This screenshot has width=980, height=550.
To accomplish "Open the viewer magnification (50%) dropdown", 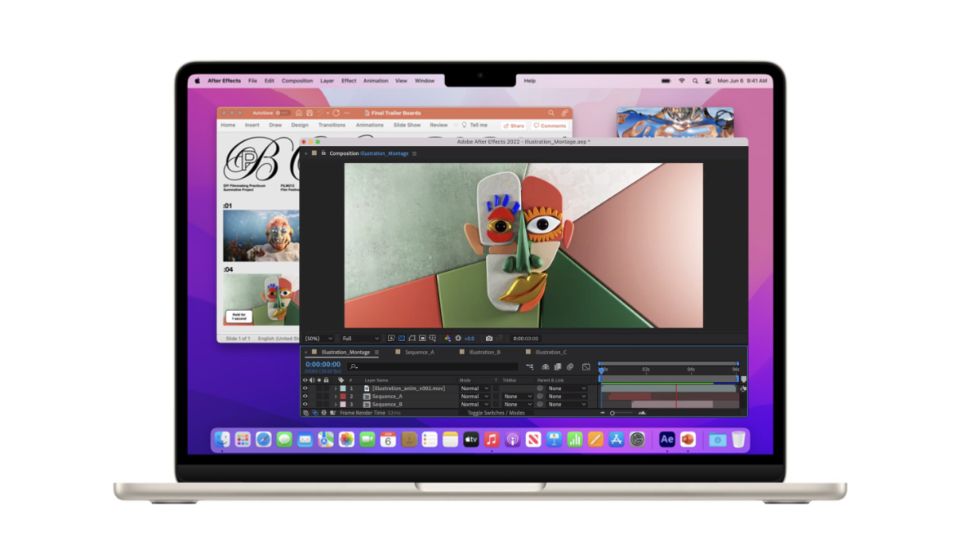I will point(318,338).
